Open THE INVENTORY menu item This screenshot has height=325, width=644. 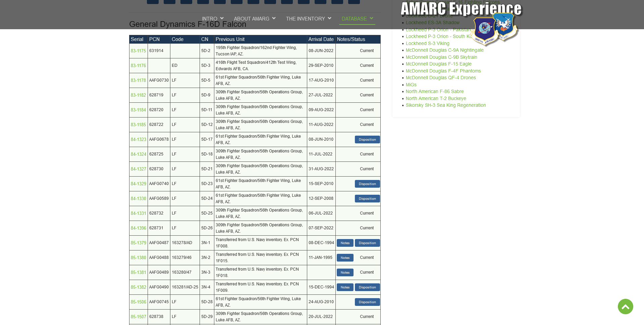coord(305,19)
